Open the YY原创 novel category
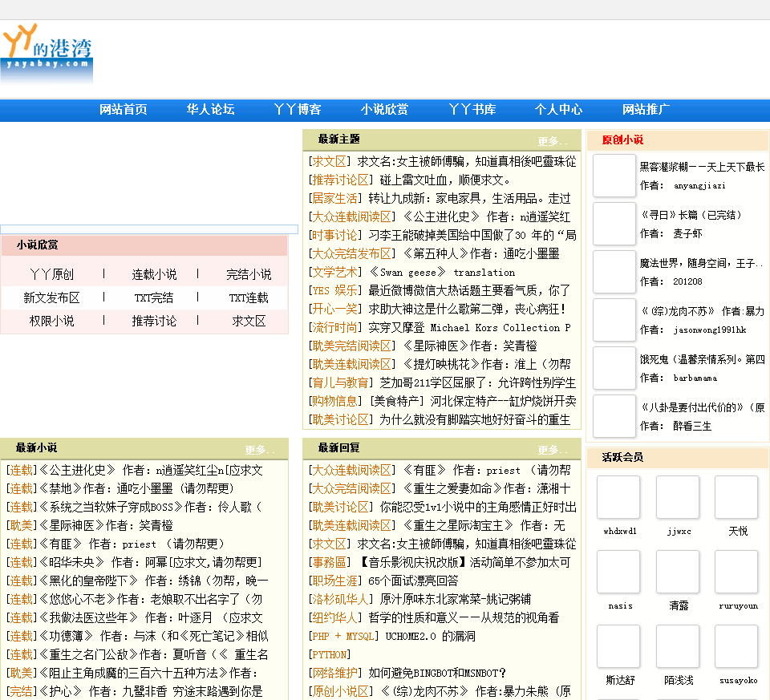This screenshot has height=700, width=770. coord(51,274)
